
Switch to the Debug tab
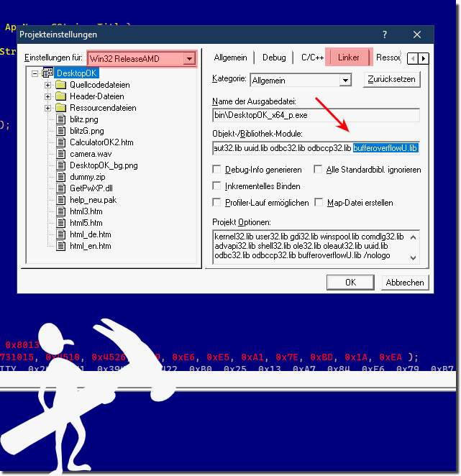(x=274, y=58)
